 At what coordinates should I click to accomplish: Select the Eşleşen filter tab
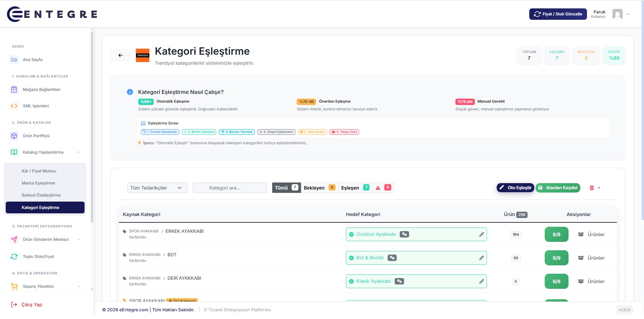click(x=355, y=188)
